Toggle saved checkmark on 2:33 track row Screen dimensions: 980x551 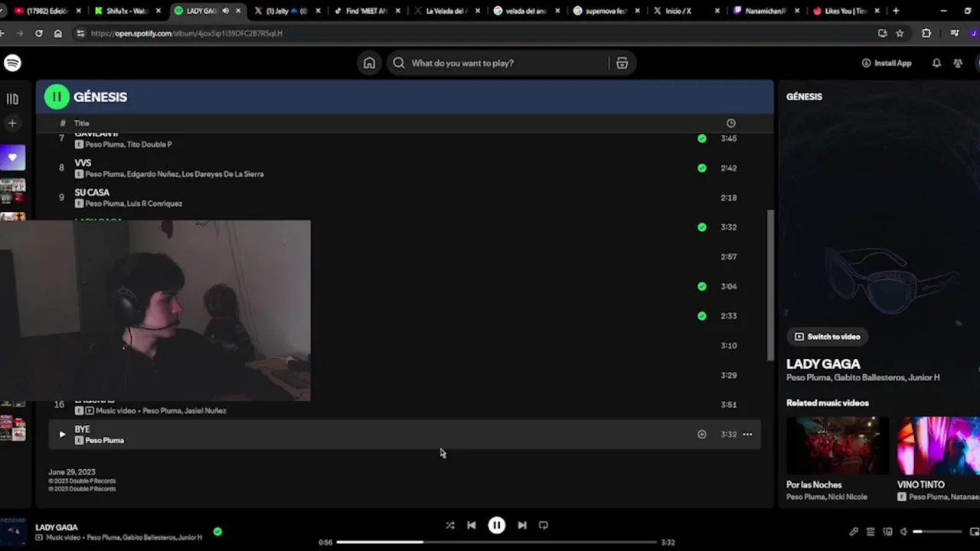point(702,315)
